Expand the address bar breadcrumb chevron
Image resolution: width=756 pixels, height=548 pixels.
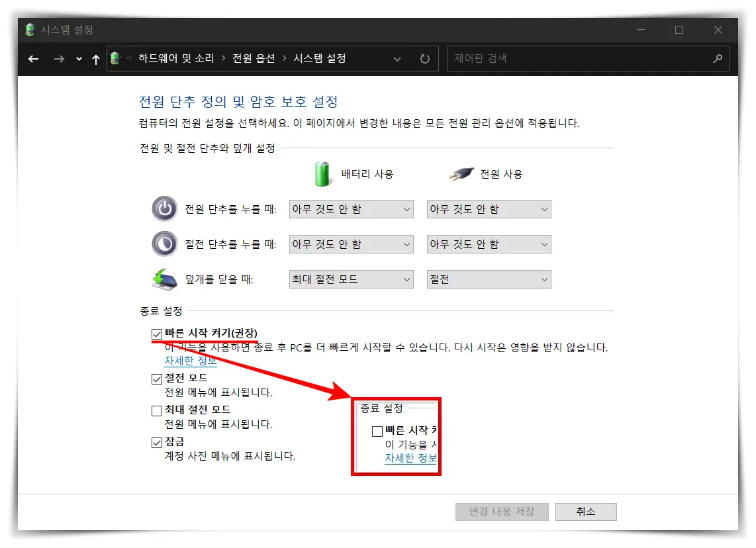[x=397, y=59]
